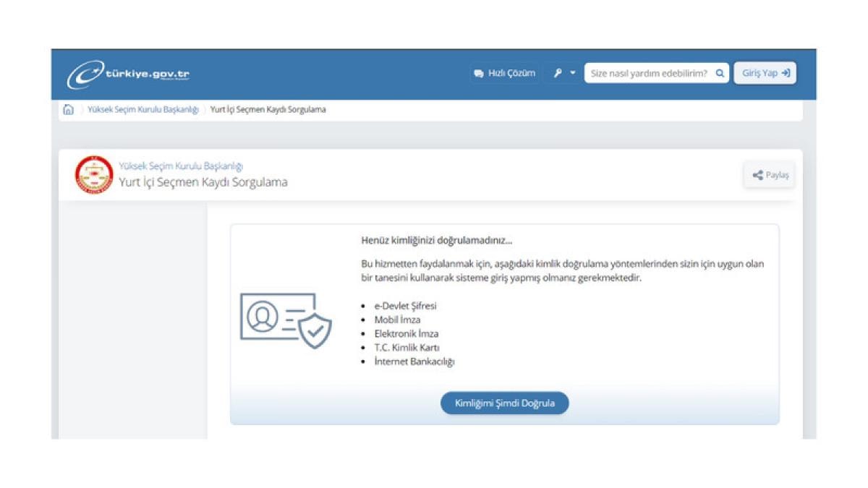Image resolution: width=868 pixels, height=488 pixels.
Task: Open Yüksek Seçim Kurulu Başkanlığı link above title
Action: [x=181, y=166]
